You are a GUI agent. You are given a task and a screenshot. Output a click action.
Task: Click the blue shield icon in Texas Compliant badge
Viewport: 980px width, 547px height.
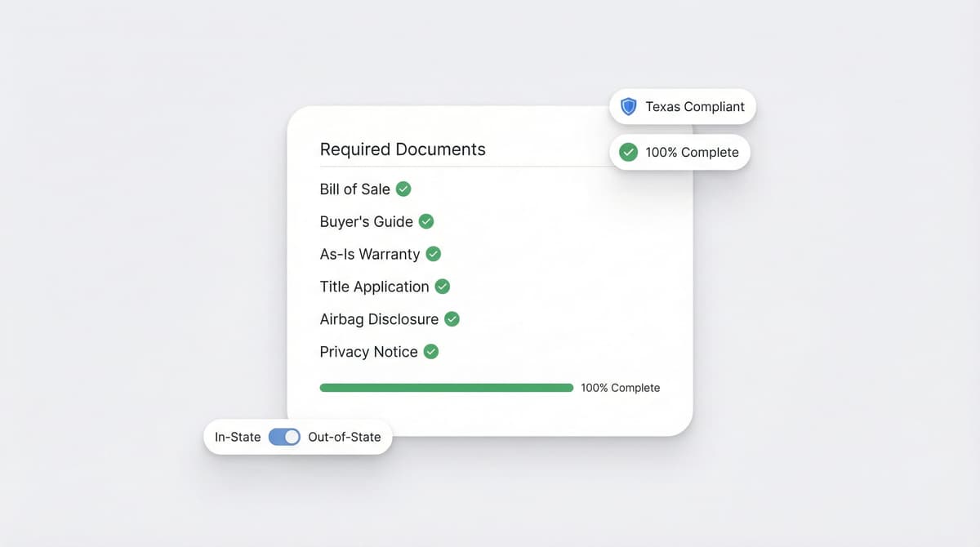(628, 106)
